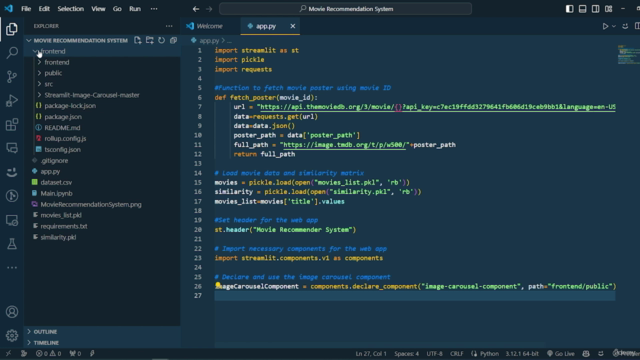Open package-lock.json file

click(x=70, y=106)
